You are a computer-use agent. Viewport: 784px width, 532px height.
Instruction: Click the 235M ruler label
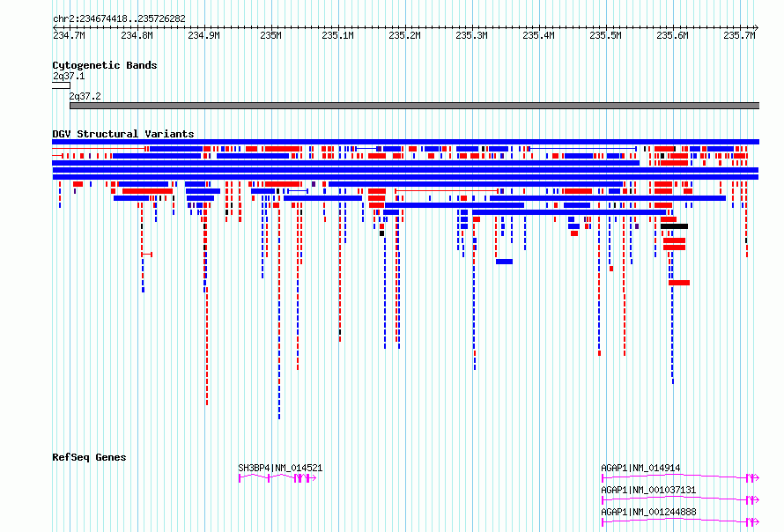click(271, 35)
